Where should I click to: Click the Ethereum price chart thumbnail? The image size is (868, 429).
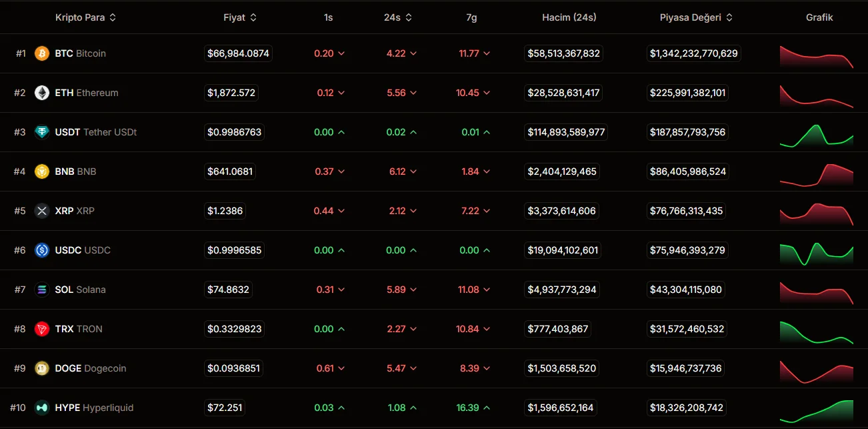(x=817, y=95)
